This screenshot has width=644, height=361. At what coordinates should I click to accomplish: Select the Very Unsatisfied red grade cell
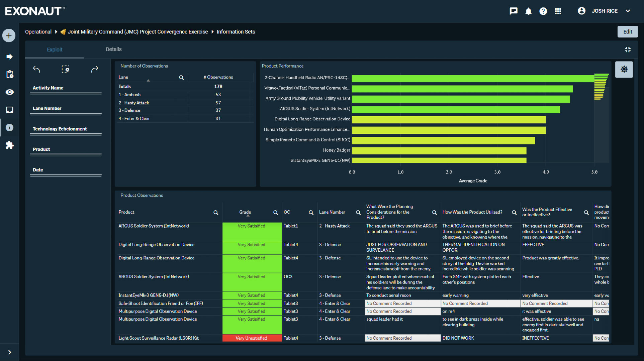point(252,338)
